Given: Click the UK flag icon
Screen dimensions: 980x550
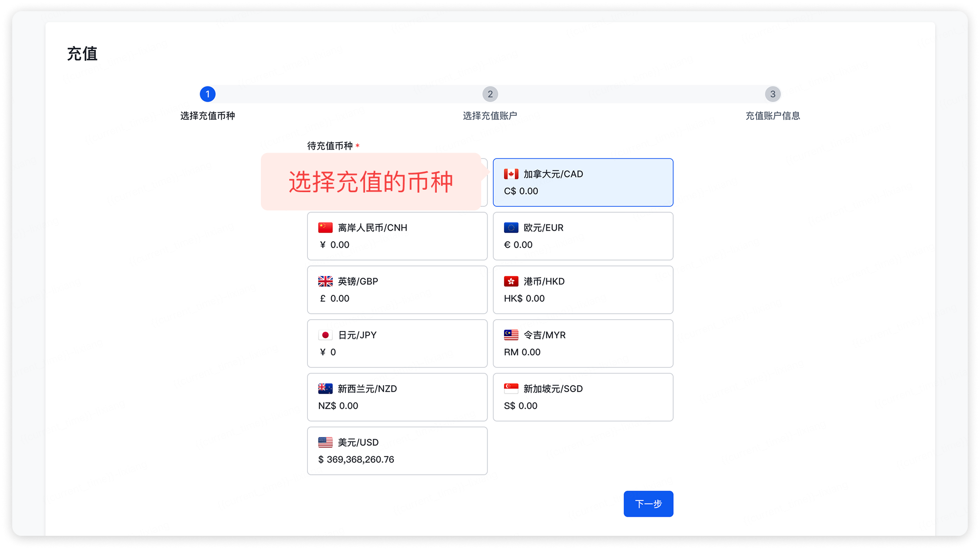Looking at the screenshot, I should coord(325,282).
